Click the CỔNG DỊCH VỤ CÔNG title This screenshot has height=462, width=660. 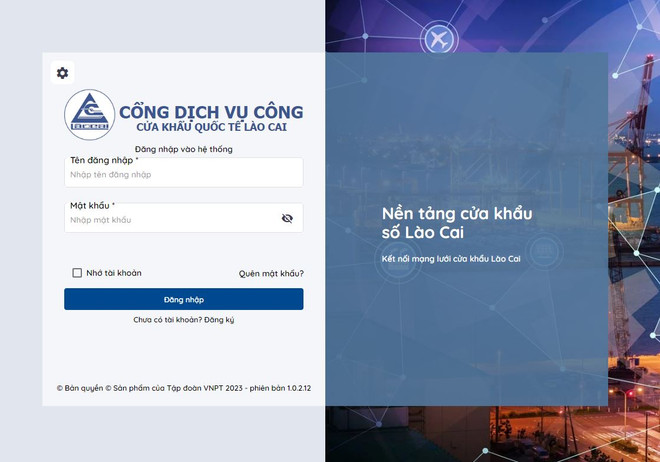(211, 112)
